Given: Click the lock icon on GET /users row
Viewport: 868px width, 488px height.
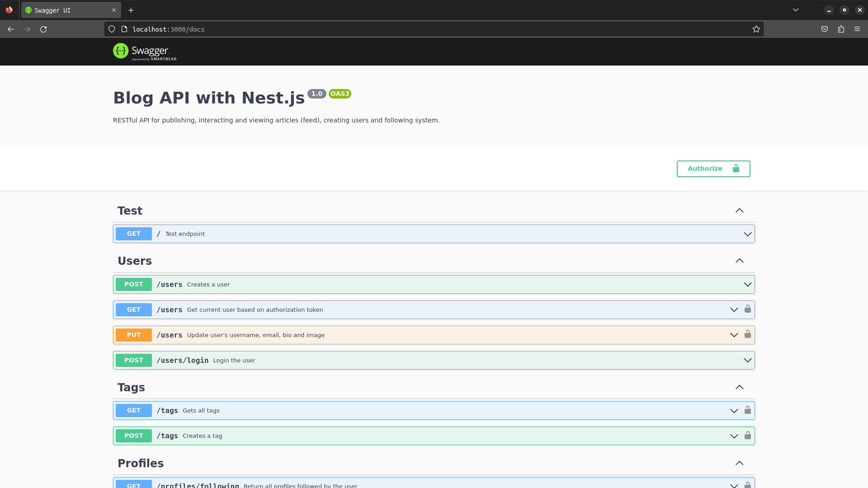Looking at the screenshot, I should pos(748,309).
